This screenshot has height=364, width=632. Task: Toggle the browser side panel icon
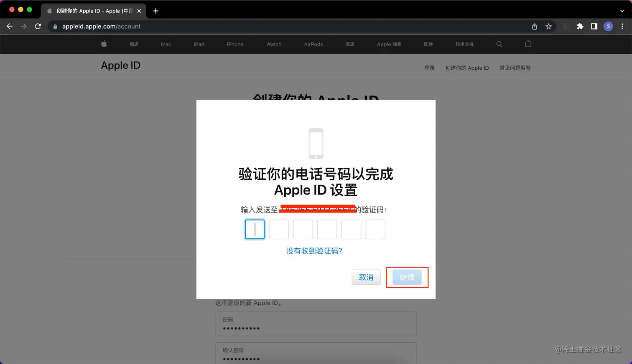coord(594,26)
